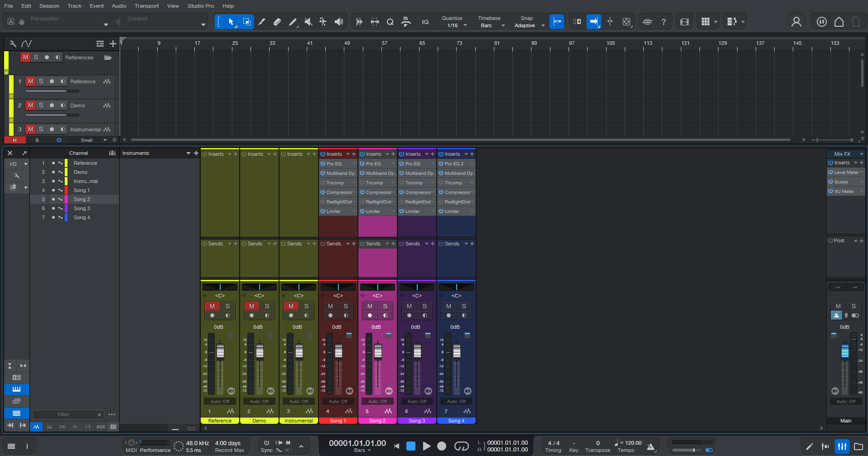Select the Eraser tool
The image size is (868, 456).
point(277,21)
